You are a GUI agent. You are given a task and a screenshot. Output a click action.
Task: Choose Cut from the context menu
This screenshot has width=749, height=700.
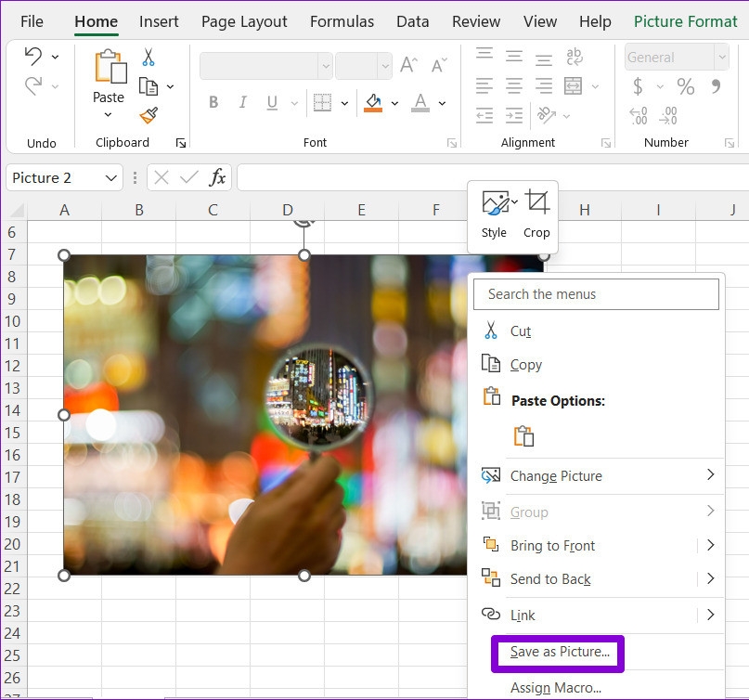pos(597,331)
